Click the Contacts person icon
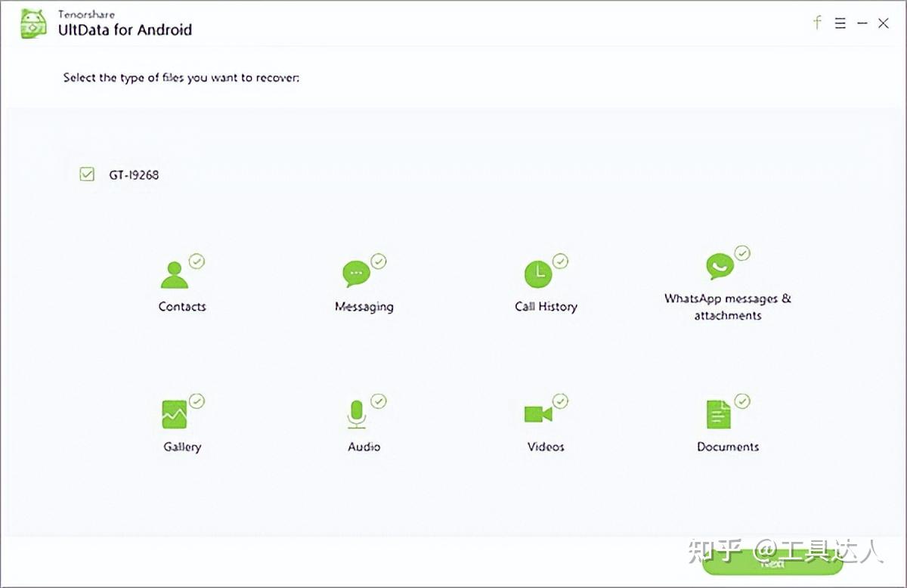 (x=175, y=274)
